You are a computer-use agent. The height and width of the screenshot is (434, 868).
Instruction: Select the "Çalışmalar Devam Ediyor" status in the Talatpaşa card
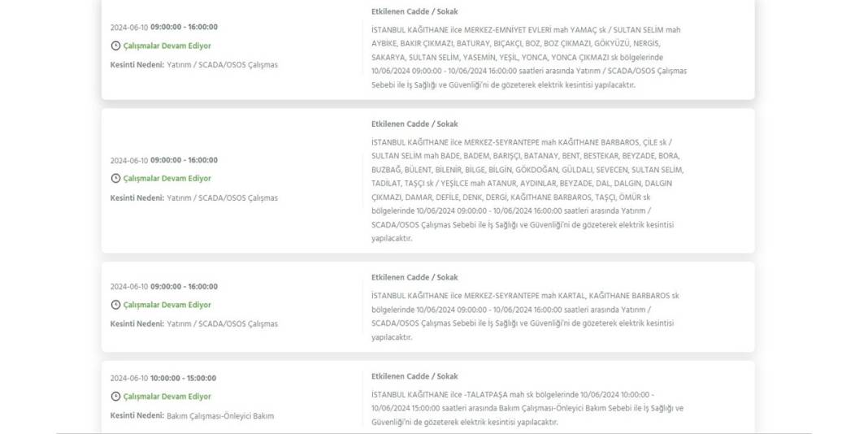(167, 397)
